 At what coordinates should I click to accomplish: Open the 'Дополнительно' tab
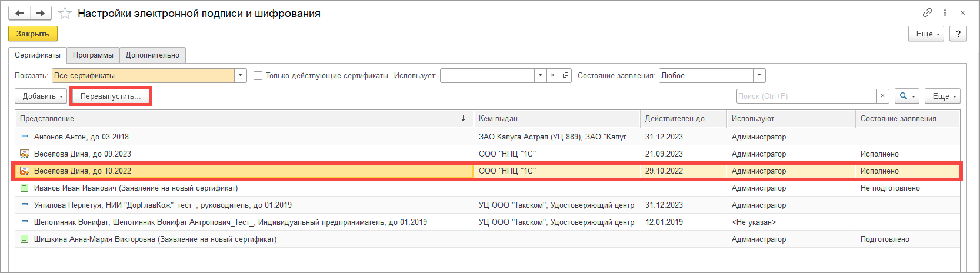pyautogui.click(x=152, y=55)
